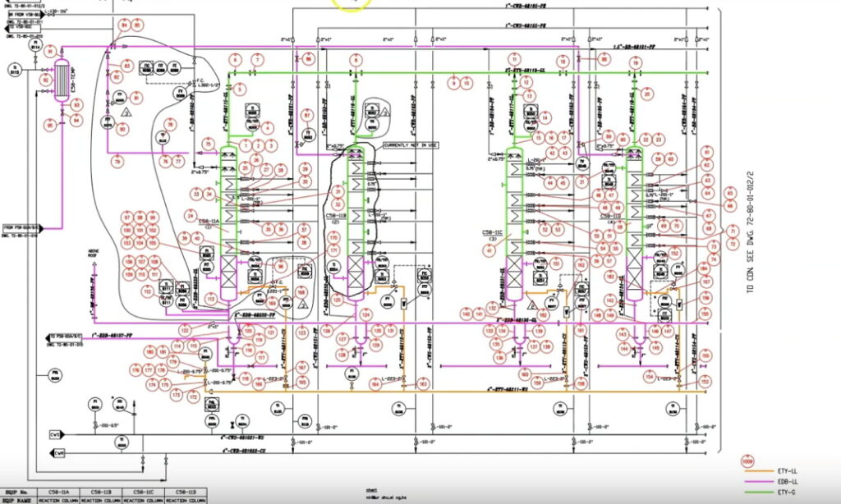Select annotation balloon 95 below the exchanger
The width and height of the screenshot is (841, 504).
pyautogui.click(x=49, y=125)
